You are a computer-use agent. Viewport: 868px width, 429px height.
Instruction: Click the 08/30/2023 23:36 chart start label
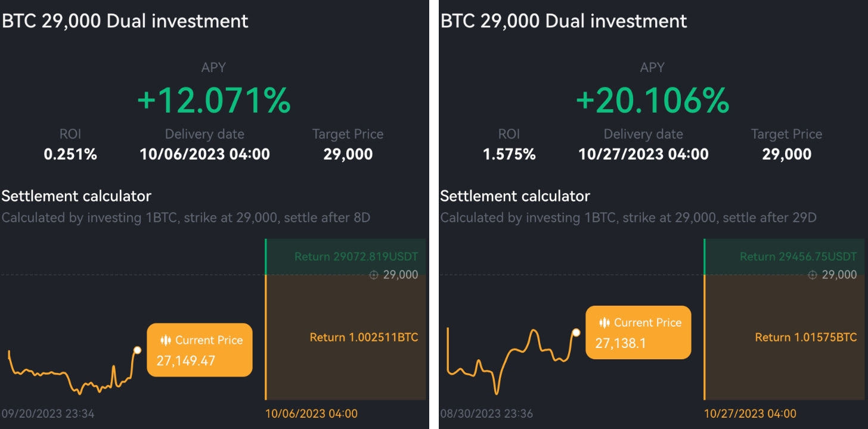coord(486,414)
